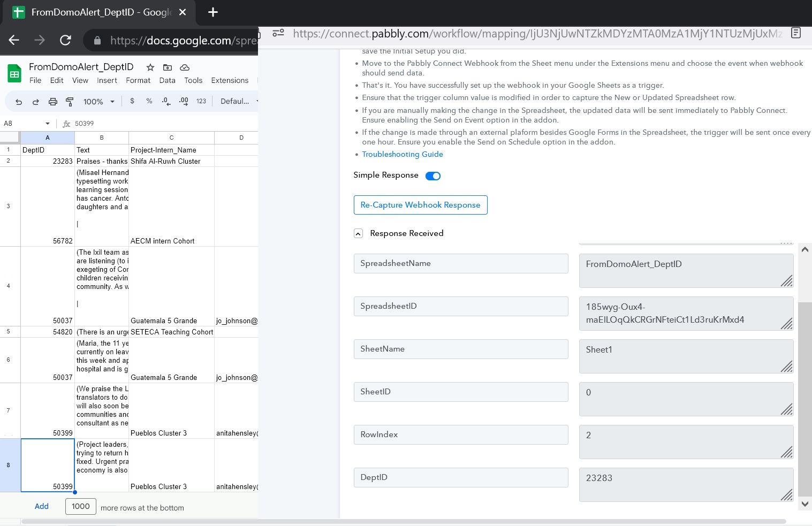Viewport: 812px width, 526px height.
Task: Click the Pabbly connect URL address field
Action: tap(538, 34)
